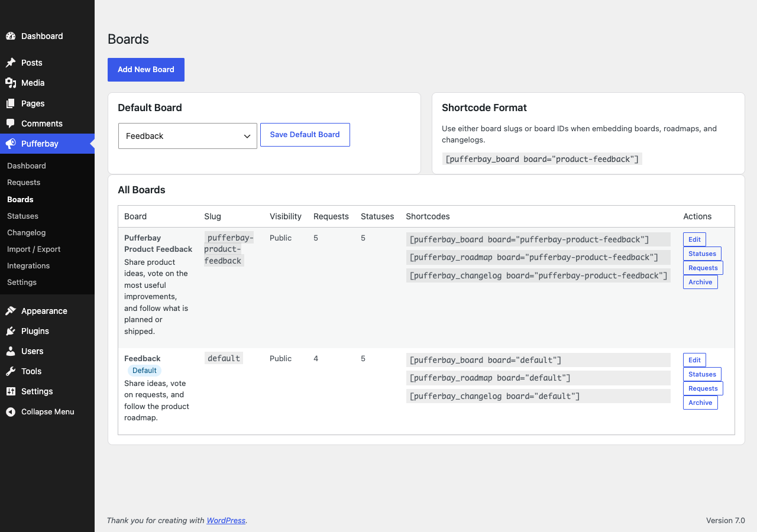Archive the Pufferbay Product Feedback board
Viewport: 757px width, 532px height.
[x=700, y=282]
